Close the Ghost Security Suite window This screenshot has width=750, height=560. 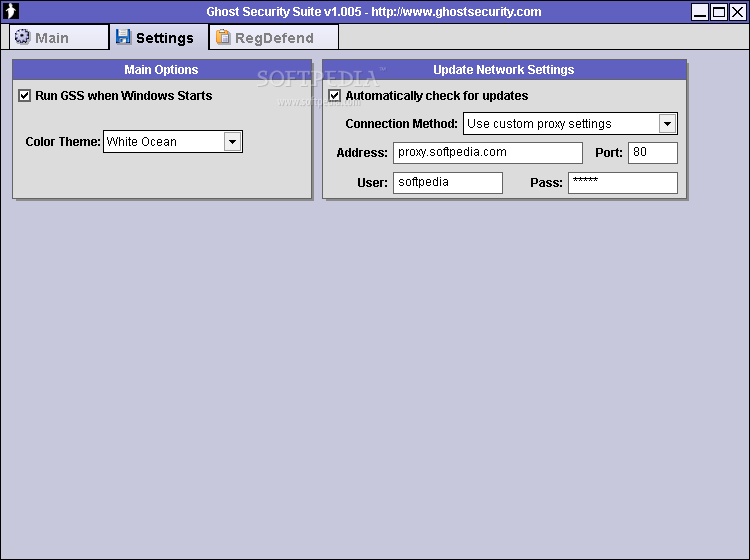click(x=737, y=12)
